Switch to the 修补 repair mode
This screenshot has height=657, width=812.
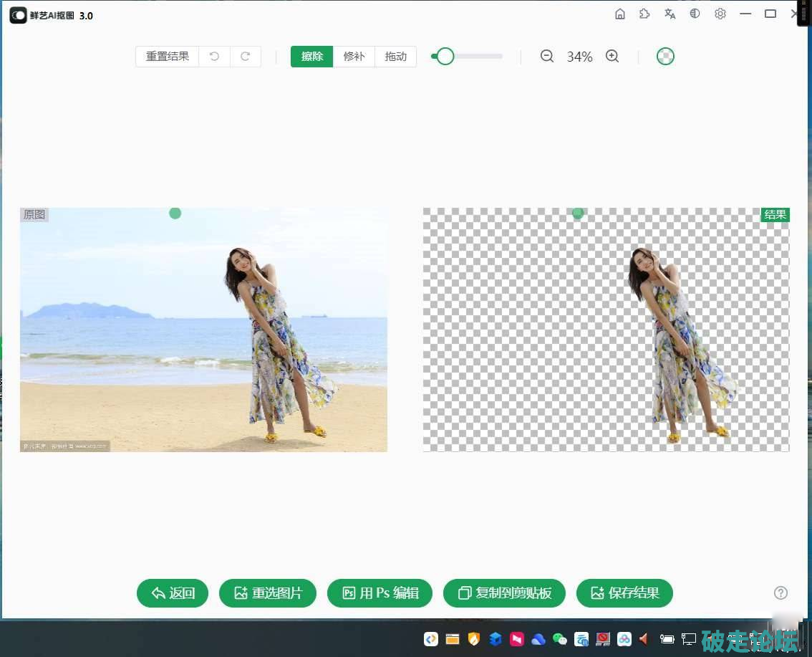tap(354, 57)
